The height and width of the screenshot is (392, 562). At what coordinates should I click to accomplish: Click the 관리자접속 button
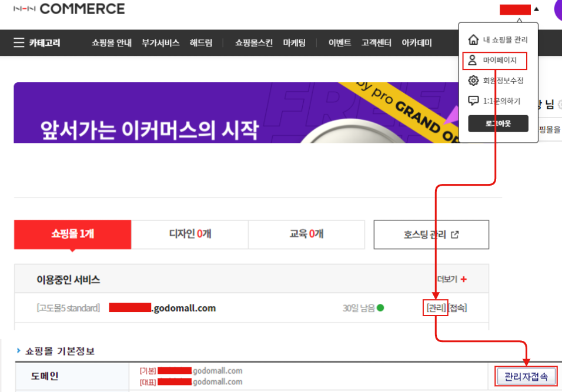click(x=526, y=376)
